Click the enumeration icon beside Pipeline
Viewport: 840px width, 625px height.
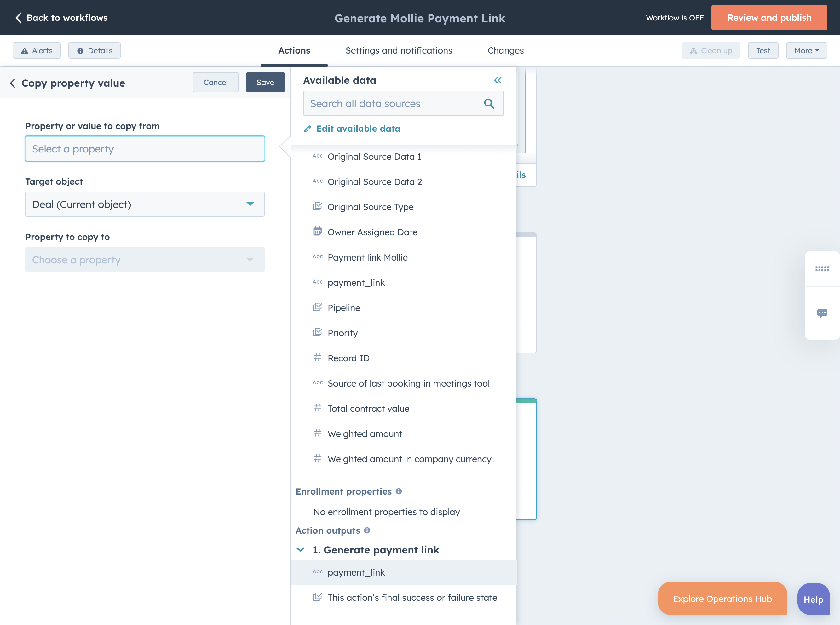(318, 307)
